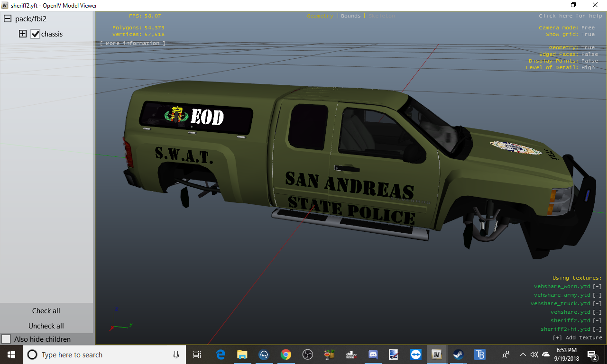Click the Check all button
Screen dimensions: 607x364
[46, 311]
